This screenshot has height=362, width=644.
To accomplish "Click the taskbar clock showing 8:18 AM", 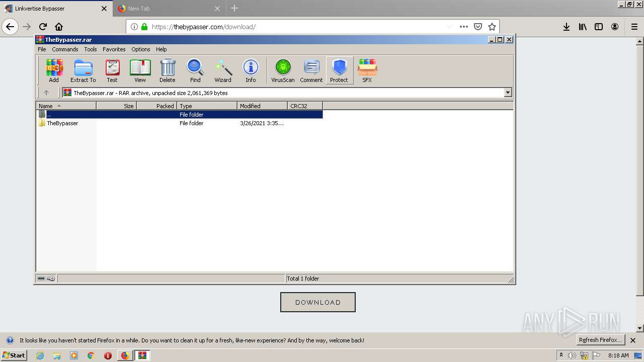I will (618, 355).
